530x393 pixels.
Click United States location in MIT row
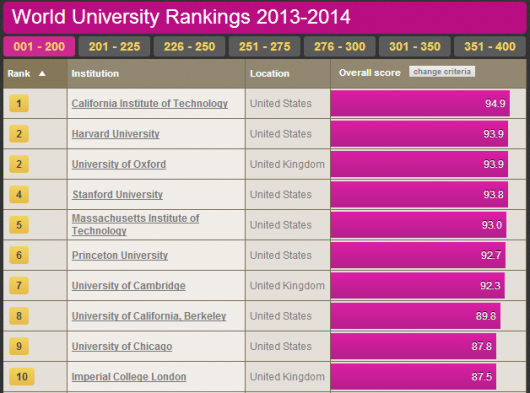[x=281, y=225]
